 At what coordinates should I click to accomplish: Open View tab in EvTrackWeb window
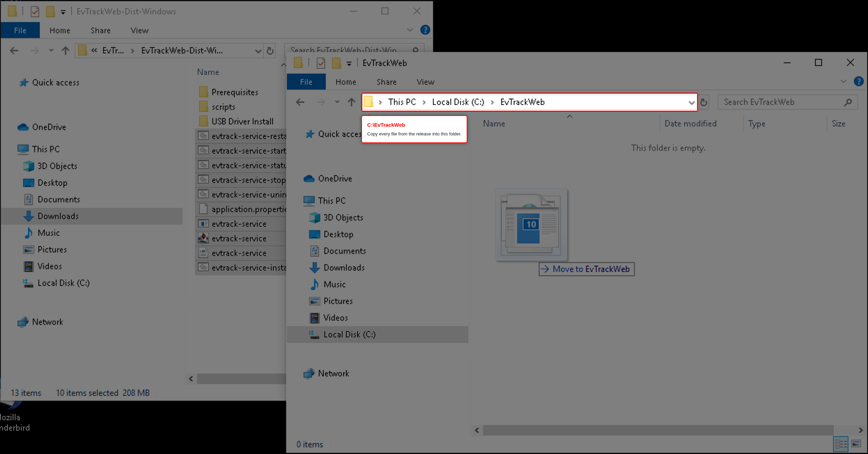coord(425,82)
